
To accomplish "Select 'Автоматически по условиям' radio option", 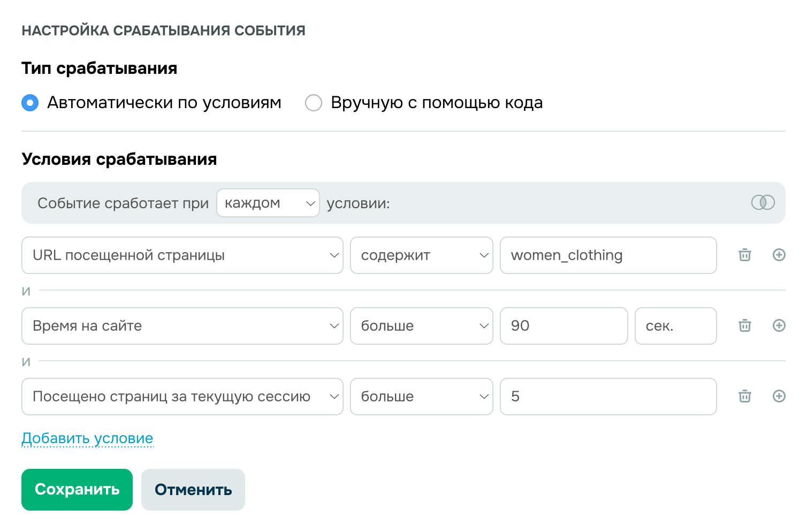I will click(30, 102).
